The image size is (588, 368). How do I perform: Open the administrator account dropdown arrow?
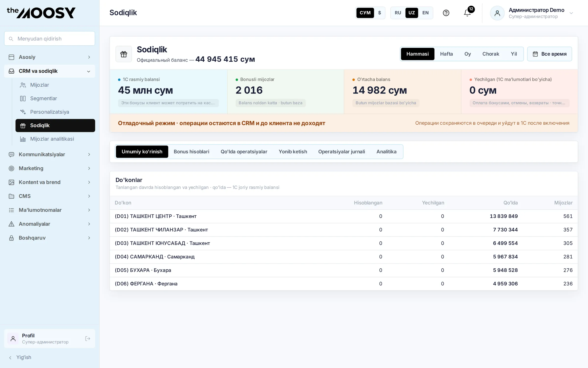[x=571, y=13]
